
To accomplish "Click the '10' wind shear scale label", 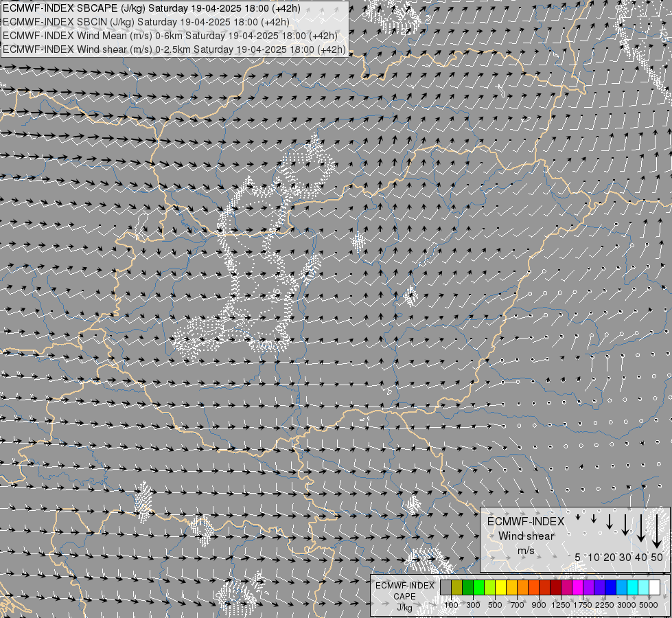I will click(x=594, y=557).
